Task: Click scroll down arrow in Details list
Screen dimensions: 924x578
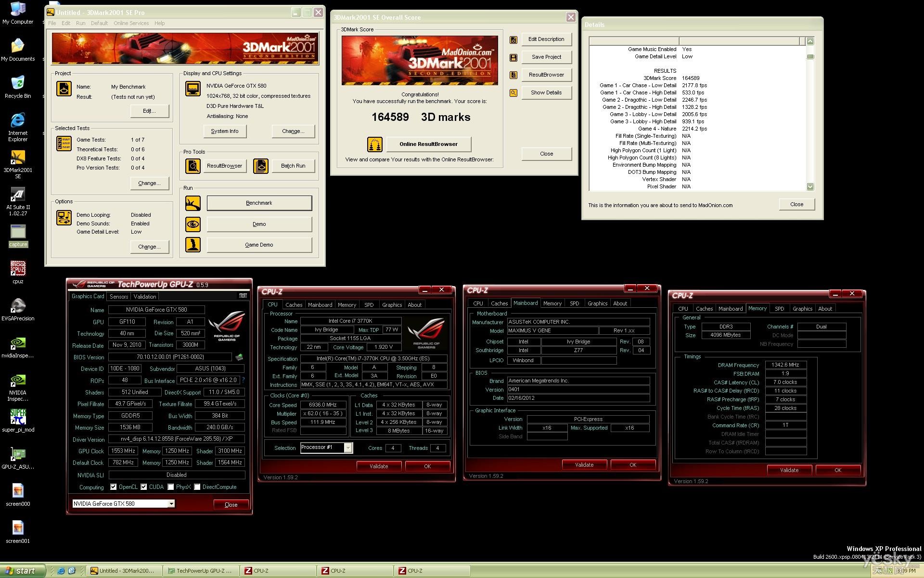Action: (810, 186)
